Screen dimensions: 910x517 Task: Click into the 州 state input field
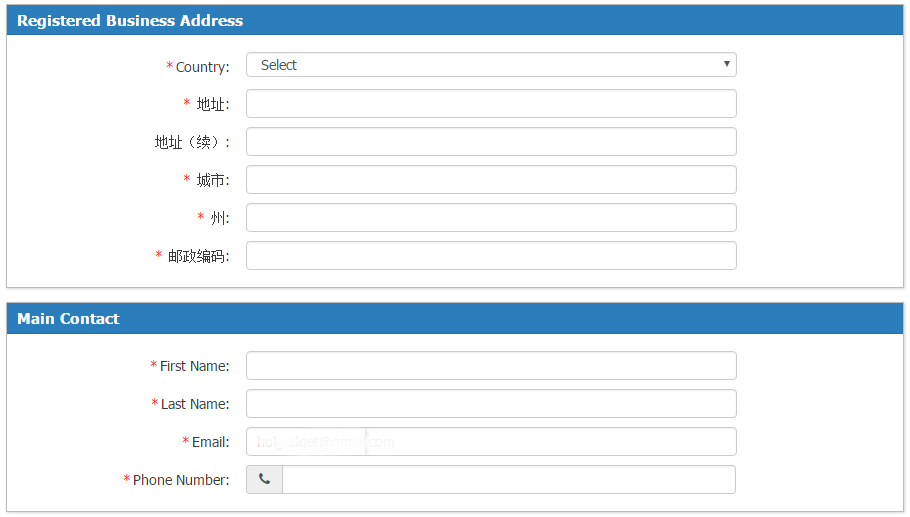click(491, 218)
